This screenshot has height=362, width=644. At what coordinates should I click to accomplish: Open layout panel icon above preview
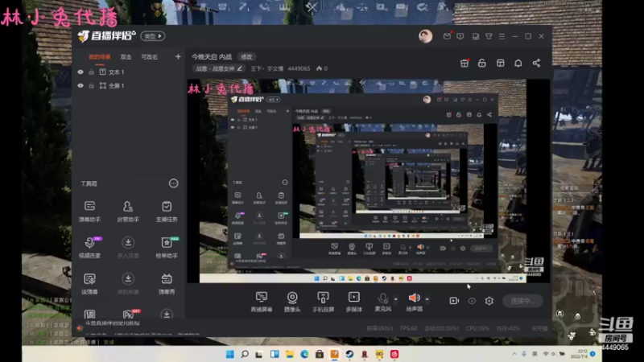pyautogui.click(x=500, y=64)
